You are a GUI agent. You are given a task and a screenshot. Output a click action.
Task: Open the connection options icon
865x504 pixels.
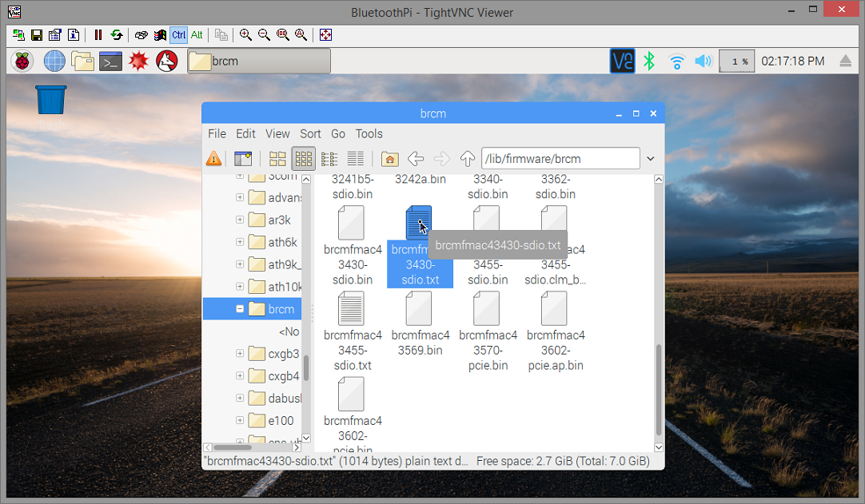(54, 34)
